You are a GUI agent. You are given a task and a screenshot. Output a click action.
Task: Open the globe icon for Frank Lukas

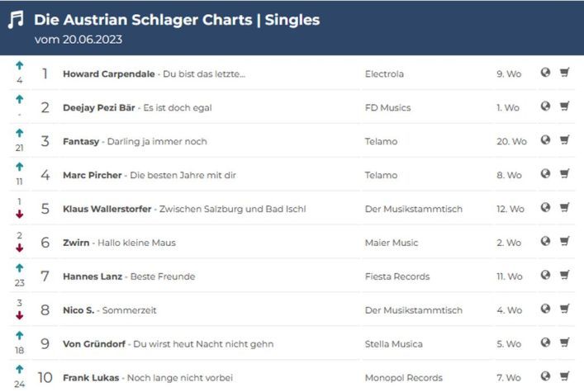[x=545, y=376]
